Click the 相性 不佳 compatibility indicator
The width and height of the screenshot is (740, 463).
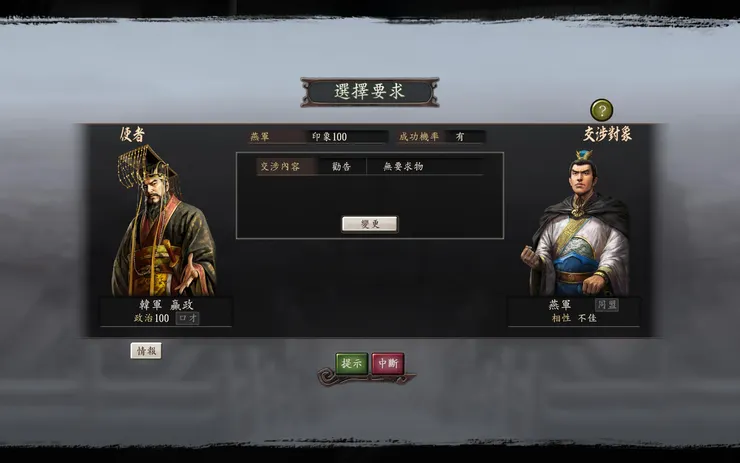[574, 318]
